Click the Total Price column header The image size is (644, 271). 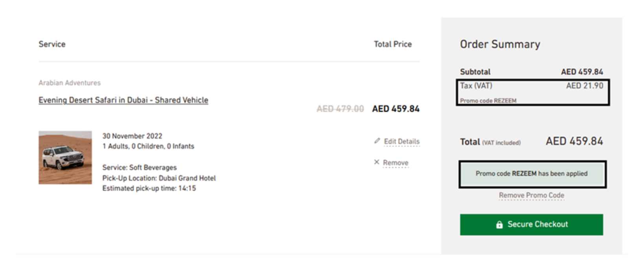click(x=392, y=44)
